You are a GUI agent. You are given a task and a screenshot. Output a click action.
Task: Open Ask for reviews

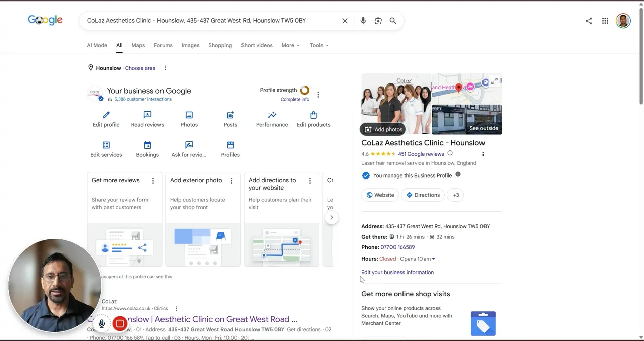pos(189,150)
